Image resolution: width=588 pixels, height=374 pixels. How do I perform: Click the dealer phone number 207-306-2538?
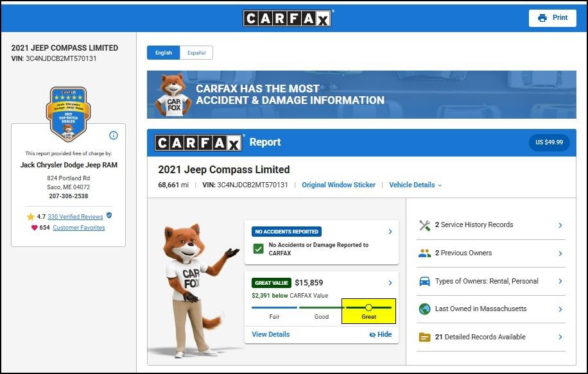68,196
